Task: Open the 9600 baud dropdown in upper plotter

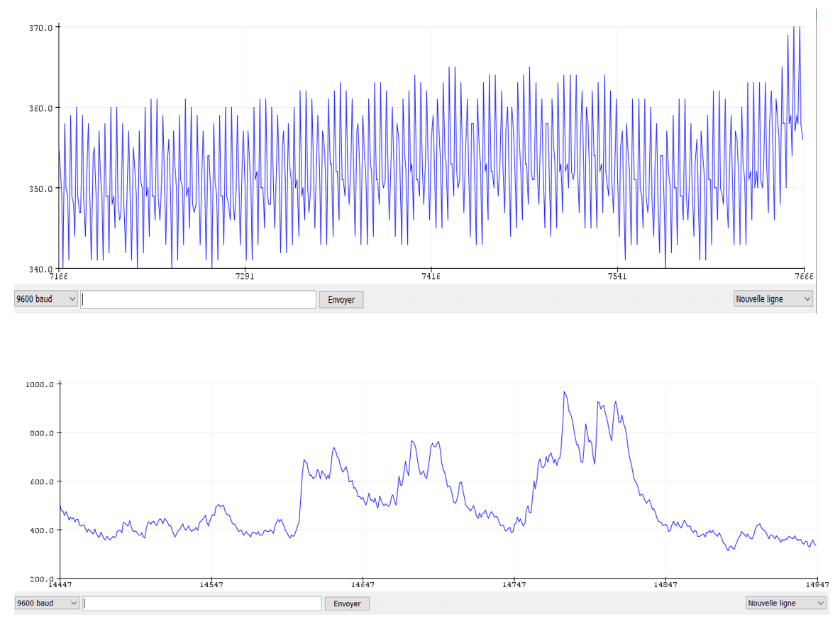Action: [45, 299]
